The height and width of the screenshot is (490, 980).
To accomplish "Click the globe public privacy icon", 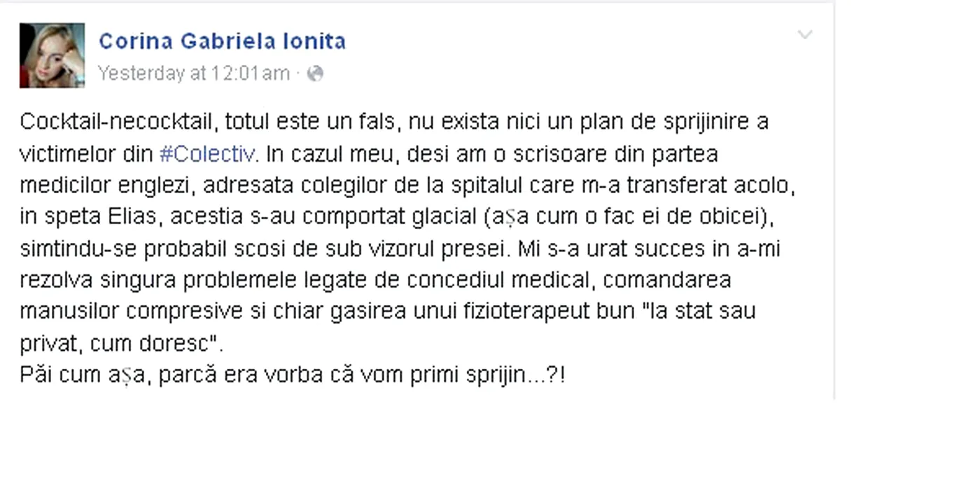I will pos(315,73).
